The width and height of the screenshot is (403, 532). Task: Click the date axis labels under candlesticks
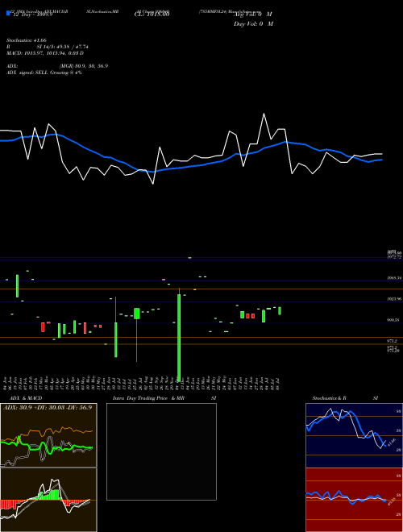click(x=143, y=384)
